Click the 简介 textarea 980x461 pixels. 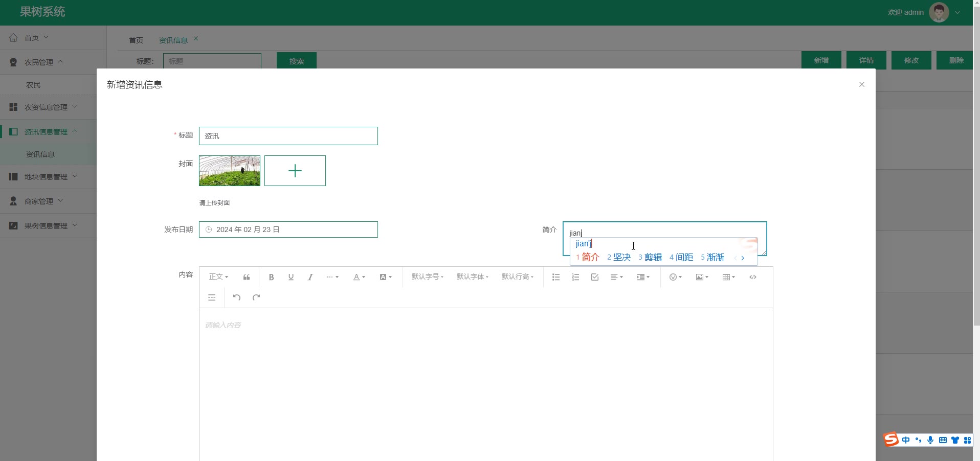[x=665, y=239]
